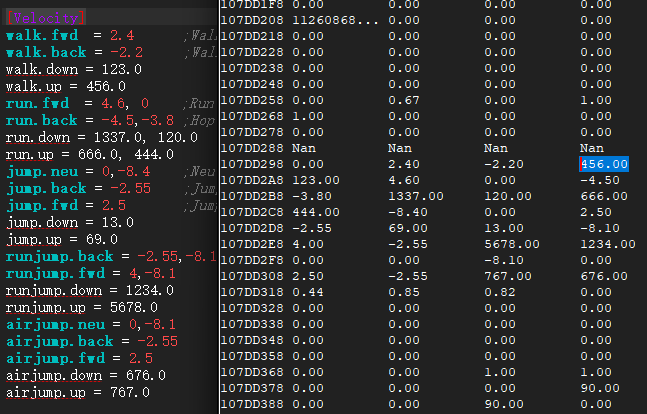
Task: Click the run.back key name
Action: [x=42, y=121]
